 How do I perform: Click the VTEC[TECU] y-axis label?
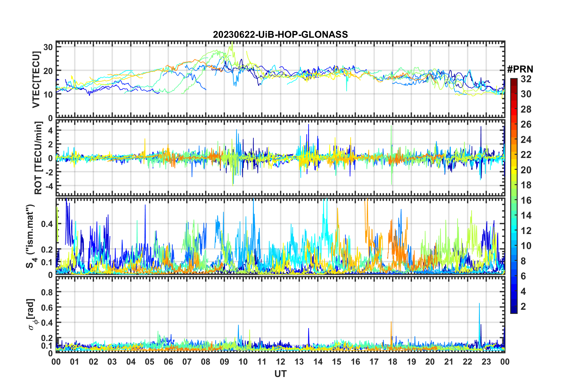pos(36,80)
